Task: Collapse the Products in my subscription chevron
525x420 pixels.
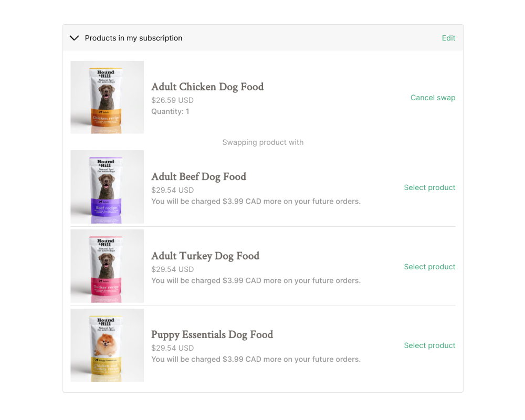Action: (75, 38)
